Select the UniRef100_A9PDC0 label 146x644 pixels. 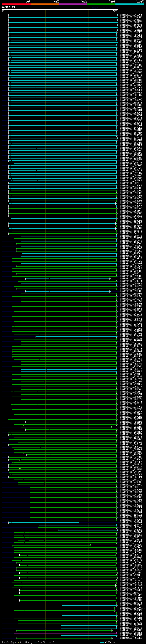coord(131,254)
